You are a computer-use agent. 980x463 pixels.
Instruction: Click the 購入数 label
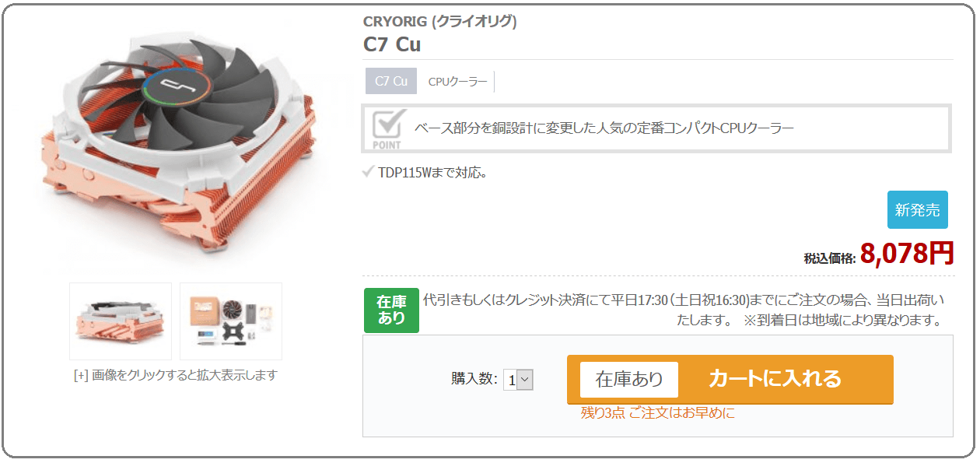(x=474, y=379)
